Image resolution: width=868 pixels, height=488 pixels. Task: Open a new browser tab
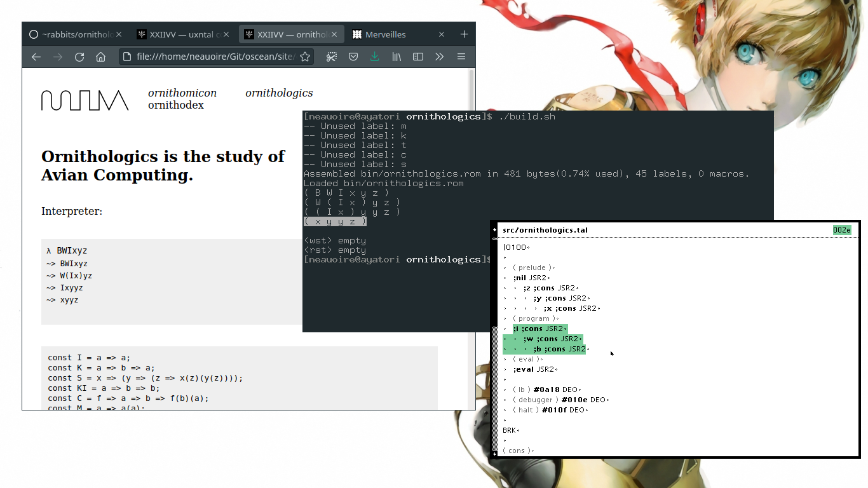[464, 34]
